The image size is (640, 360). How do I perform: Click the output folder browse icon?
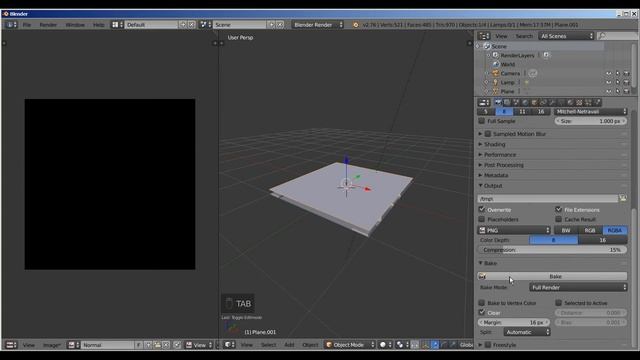(623, 198)
